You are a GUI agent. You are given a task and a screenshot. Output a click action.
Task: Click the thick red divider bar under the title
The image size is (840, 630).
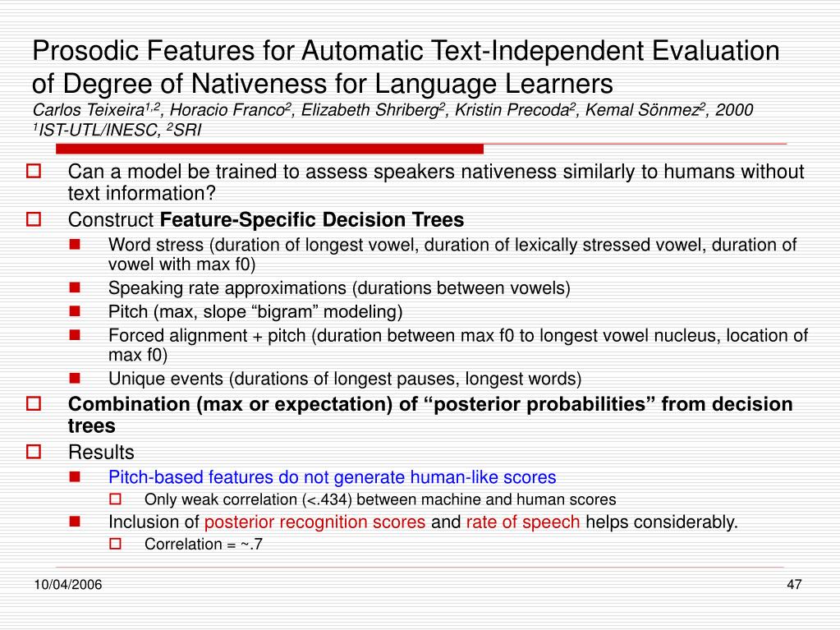tap(269, 149)
